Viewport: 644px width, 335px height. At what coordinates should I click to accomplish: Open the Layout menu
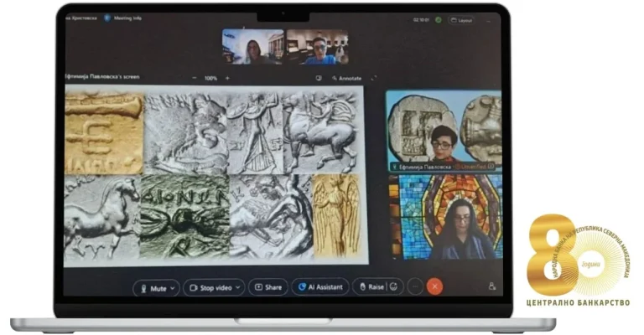click(x=462, y=20)
